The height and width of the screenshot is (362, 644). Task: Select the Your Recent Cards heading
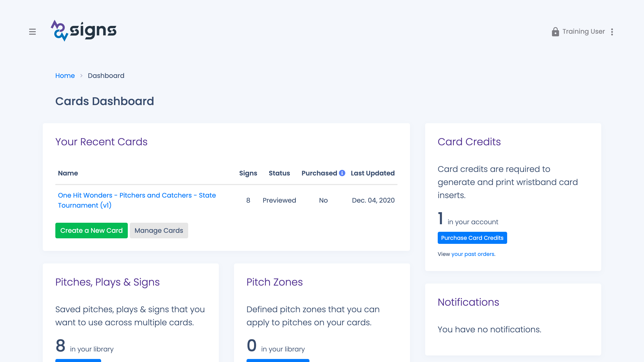click(x=101, y=142)
